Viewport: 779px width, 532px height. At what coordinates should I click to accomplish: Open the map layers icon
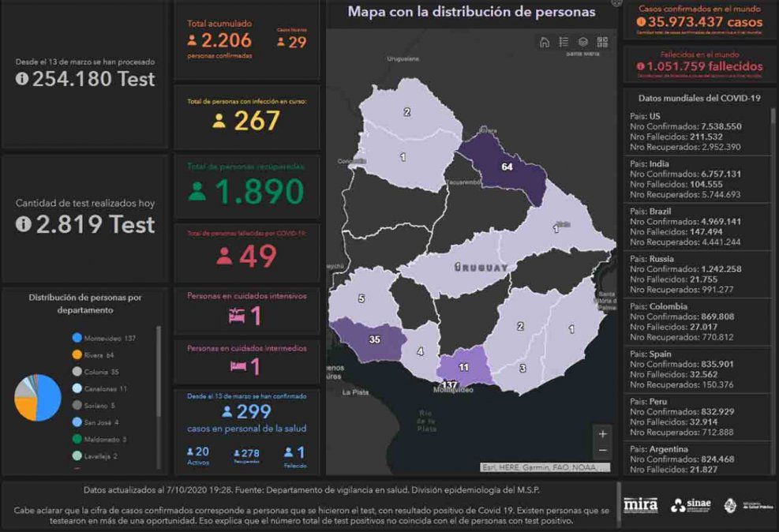point(583,43)
